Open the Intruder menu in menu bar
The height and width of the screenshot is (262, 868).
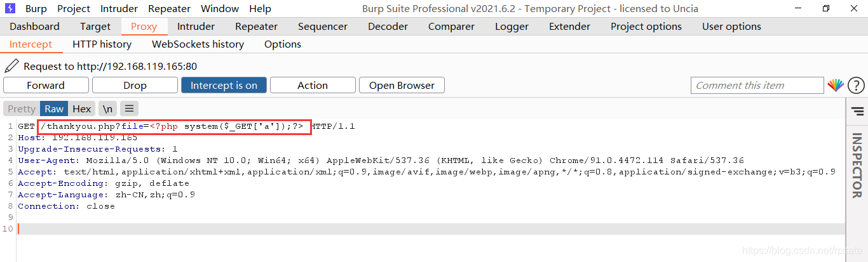pos(119,8)
